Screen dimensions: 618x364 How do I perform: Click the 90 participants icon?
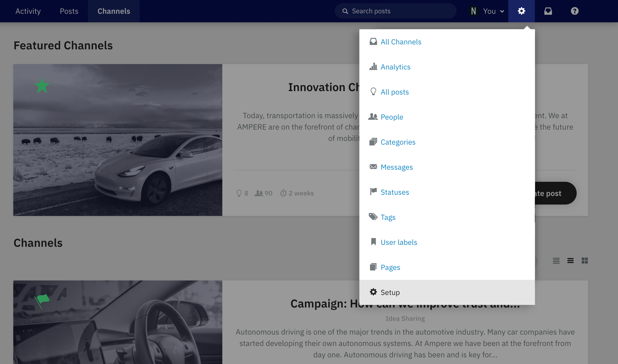click(x=259, y=193)
